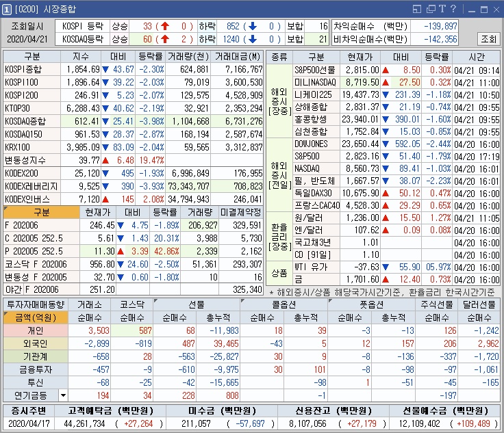Click the DOWJONES row

tap(396, 144)
